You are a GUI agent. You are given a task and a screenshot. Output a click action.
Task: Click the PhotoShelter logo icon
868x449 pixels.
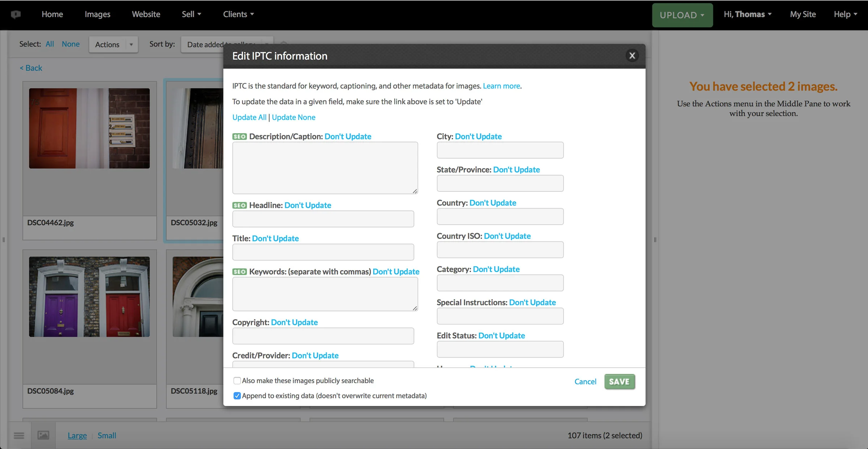pos(16,14)
